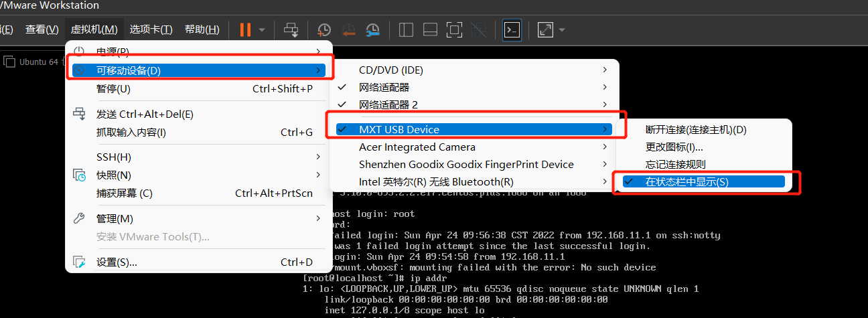Viewport: 868px width, 318px height.
Task: Expand the 快照(N) submenu
Action: click(x=198, y=175)
